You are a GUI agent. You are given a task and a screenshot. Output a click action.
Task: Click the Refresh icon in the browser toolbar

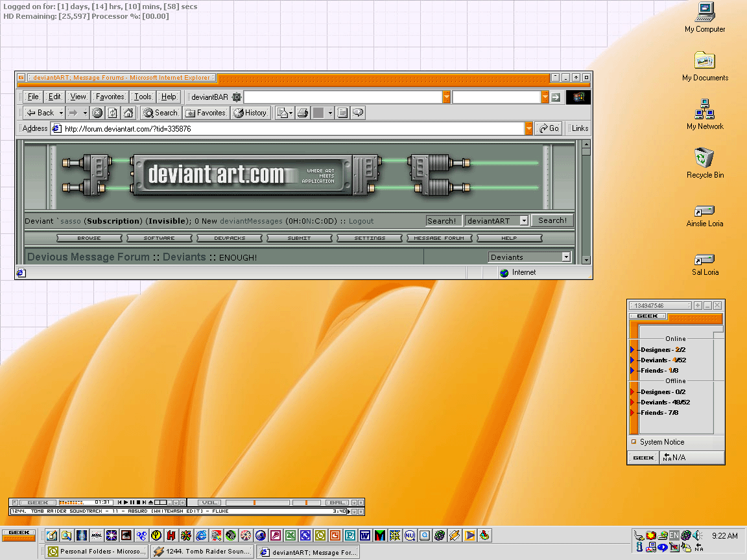point(113,113)
